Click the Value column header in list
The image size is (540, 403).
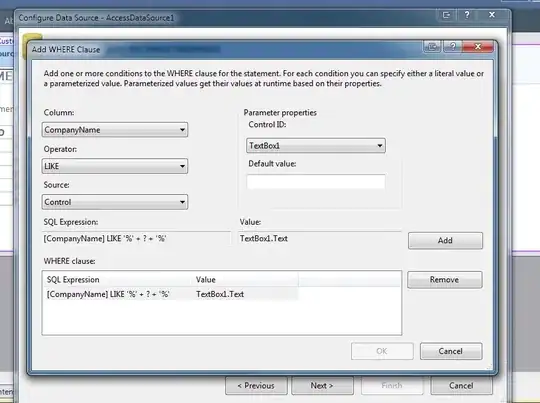246,280
